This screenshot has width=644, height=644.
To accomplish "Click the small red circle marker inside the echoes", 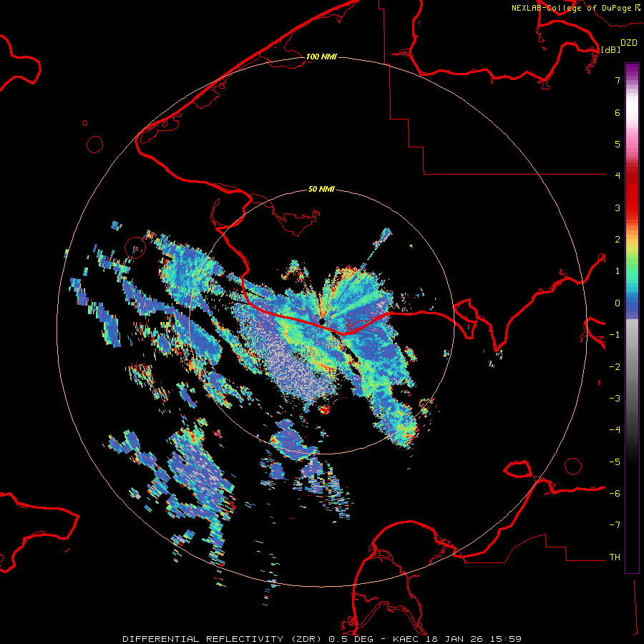I will tap(135, 248).
